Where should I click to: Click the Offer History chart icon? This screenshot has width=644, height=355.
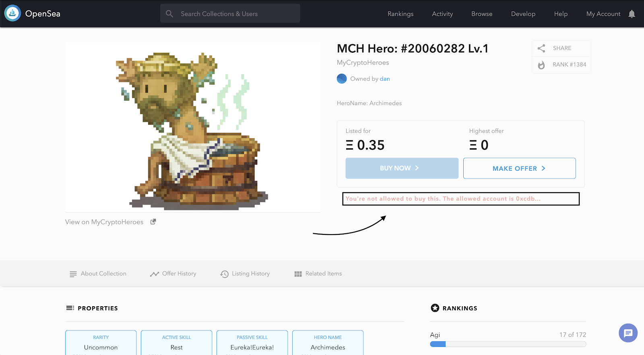[x=155, y=274]
